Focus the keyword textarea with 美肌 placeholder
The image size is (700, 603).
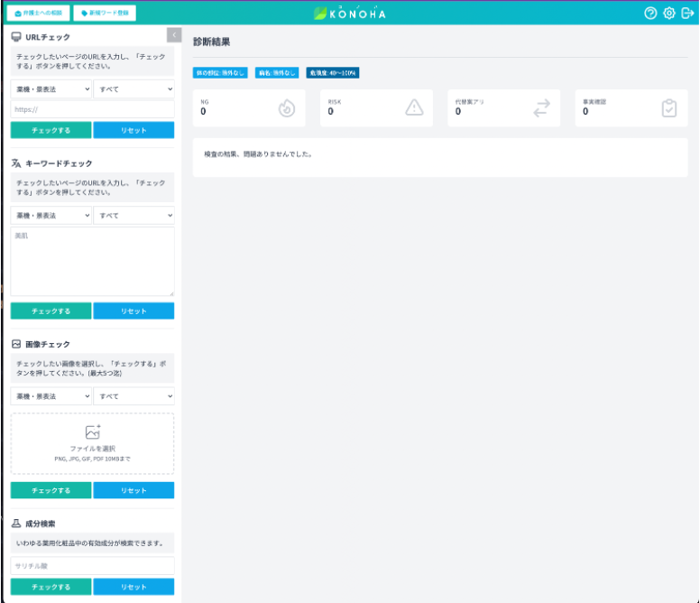click(92, 261)
